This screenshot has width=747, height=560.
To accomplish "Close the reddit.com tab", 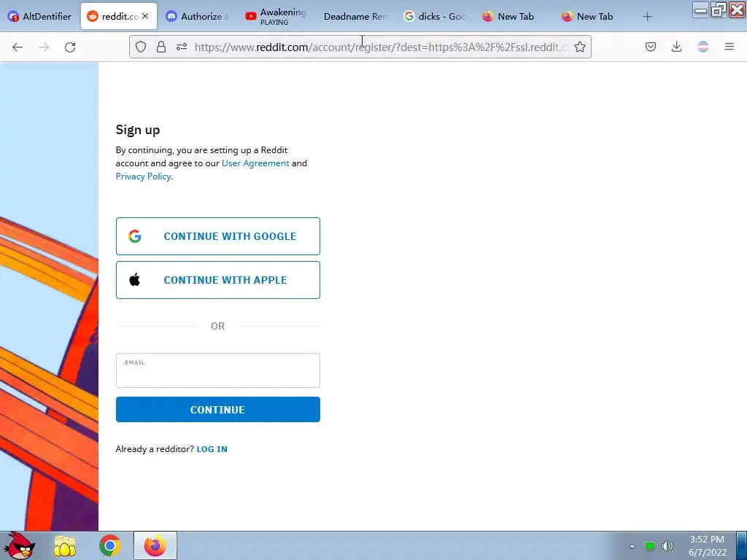I will click(x=145, y=16).
